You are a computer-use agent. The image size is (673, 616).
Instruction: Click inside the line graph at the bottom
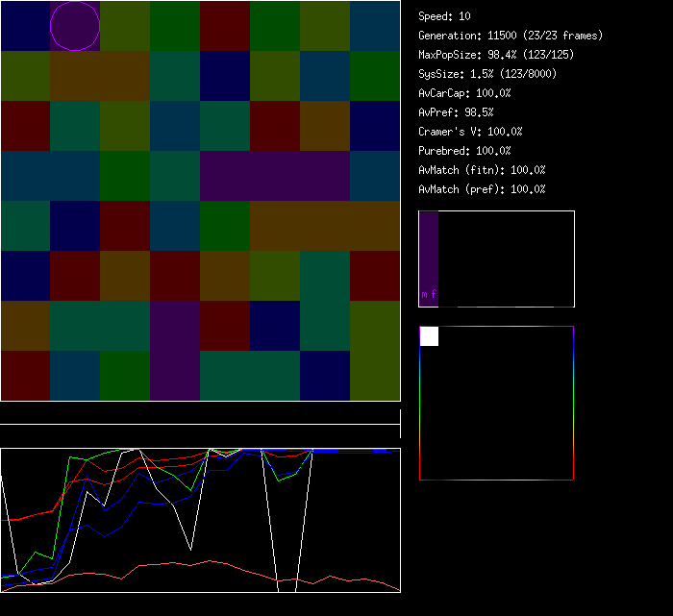tap(200, 520)
